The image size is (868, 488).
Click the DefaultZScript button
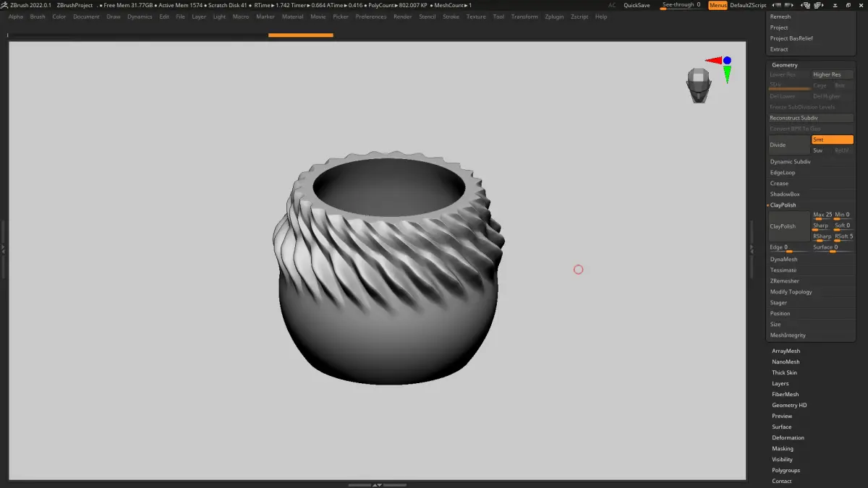748,5
